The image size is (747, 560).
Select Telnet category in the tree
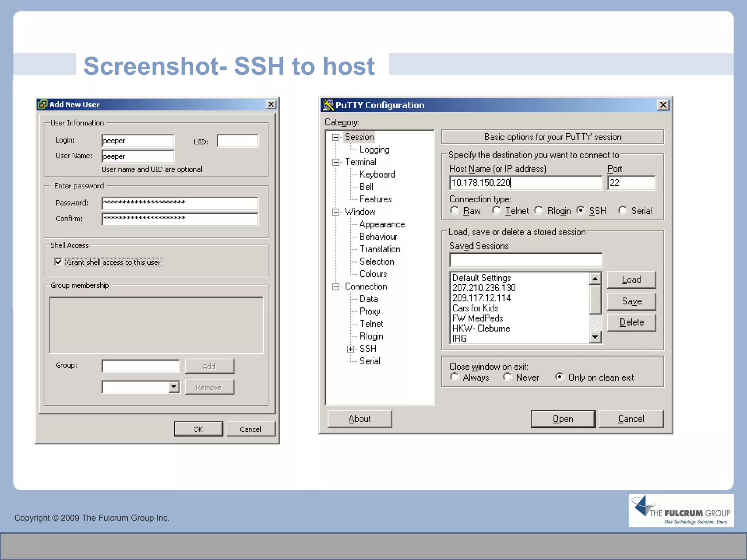point(371,324)
